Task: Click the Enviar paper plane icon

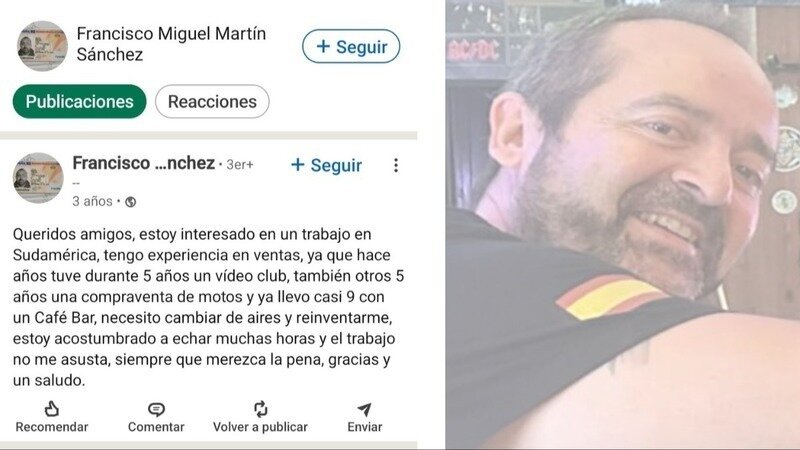Action: tap(364, 409)
